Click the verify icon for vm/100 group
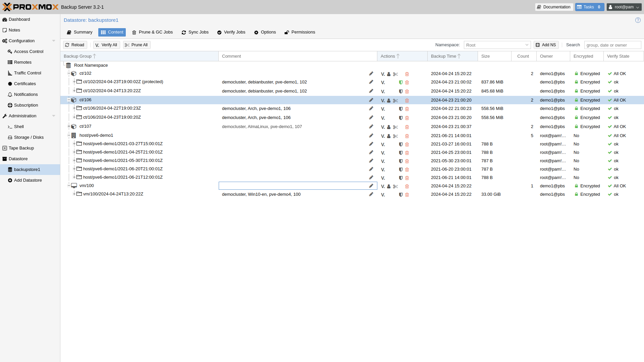This screenshot has width=644, height=362. 383,186
